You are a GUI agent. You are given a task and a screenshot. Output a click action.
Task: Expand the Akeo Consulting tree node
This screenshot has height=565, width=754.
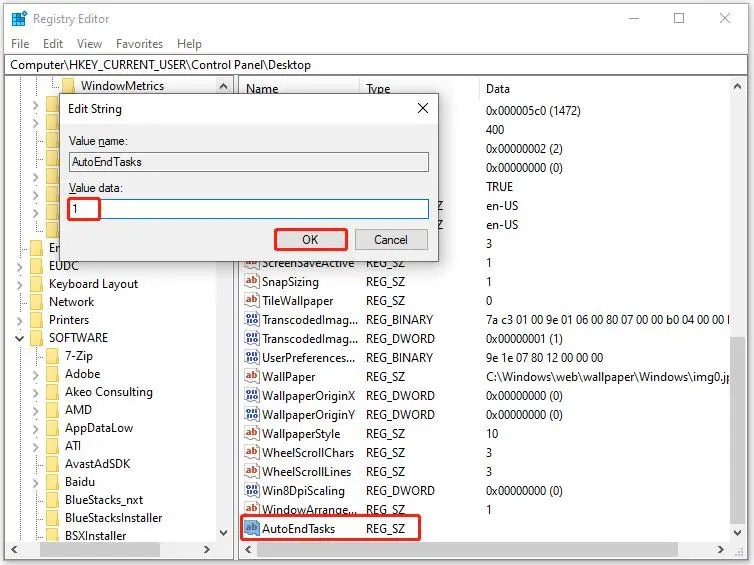pyautogui.click(x=36, y=392)
